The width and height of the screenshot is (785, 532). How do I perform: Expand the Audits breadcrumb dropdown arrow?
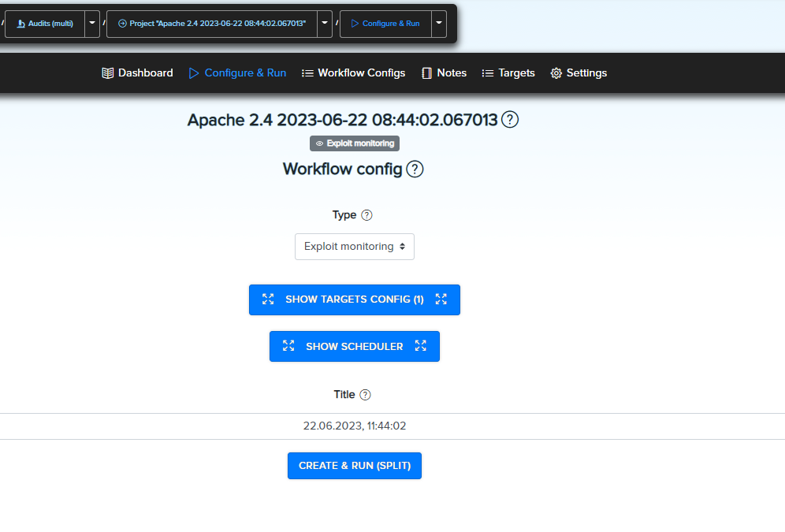click(x=91, y=24)
